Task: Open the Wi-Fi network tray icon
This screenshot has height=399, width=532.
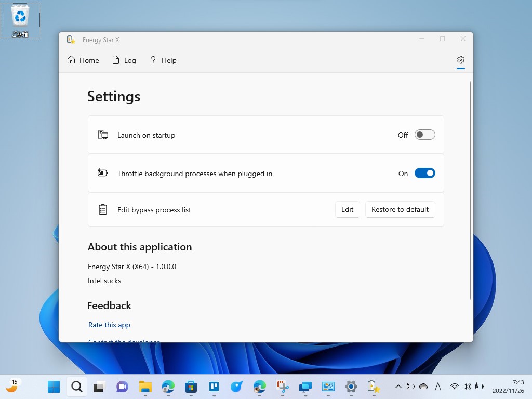Action: click(454, 387)
